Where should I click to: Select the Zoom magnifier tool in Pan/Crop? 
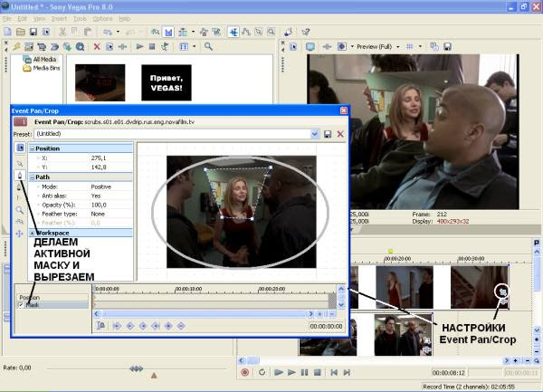pyautogui.click(x=19, y=210)
